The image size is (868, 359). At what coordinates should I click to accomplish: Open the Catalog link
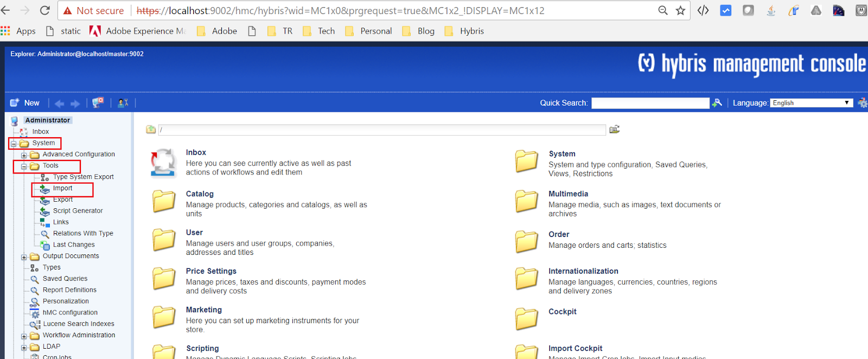click(x=200, y=194)
